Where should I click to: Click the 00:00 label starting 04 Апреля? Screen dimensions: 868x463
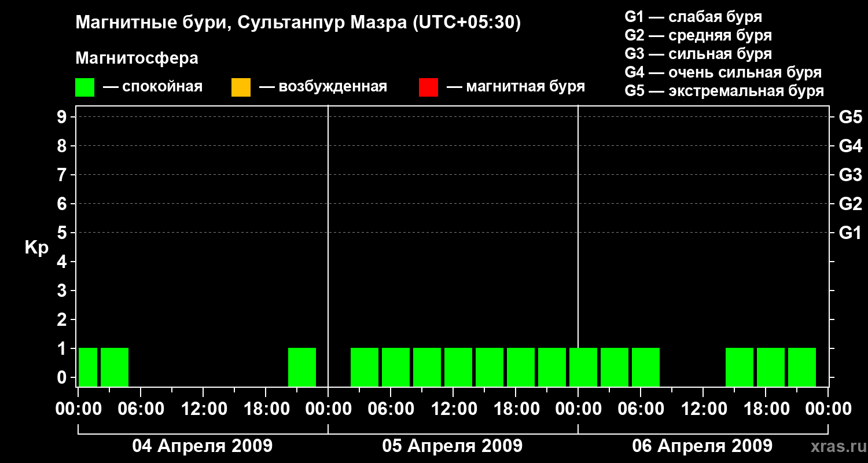click(78, 409)
